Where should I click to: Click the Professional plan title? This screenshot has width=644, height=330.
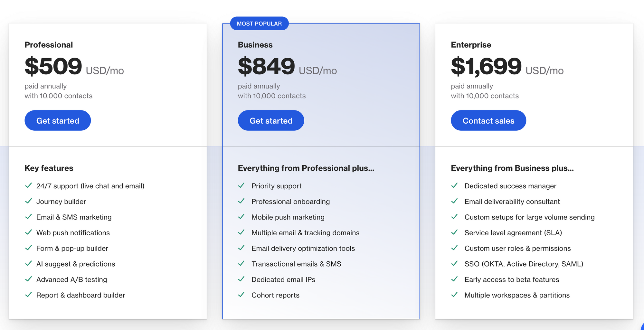coord(49,45)
